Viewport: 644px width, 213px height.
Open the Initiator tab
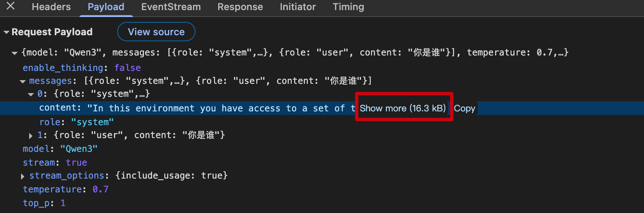[298, 7]
